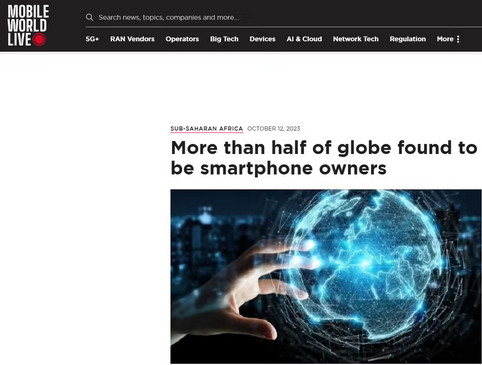The image size is (482, 365).
Task: Open the 5G+ navigation item
Action: [92, 39]
